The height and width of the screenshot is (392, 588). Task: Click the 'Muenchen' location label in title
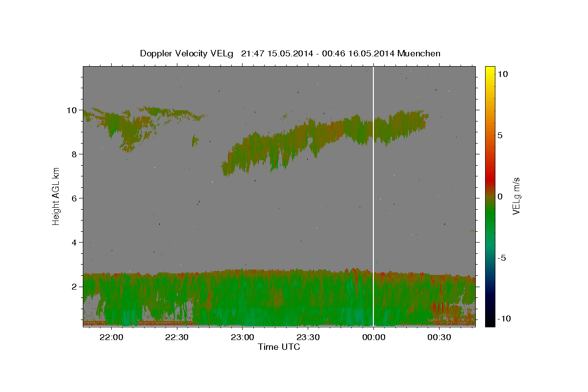click(419, 53)
